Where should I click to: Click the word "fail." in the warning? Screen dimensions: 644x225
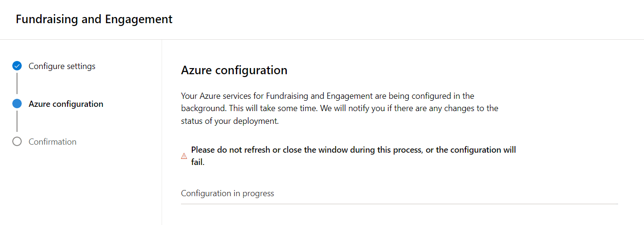tap(198, 162)
